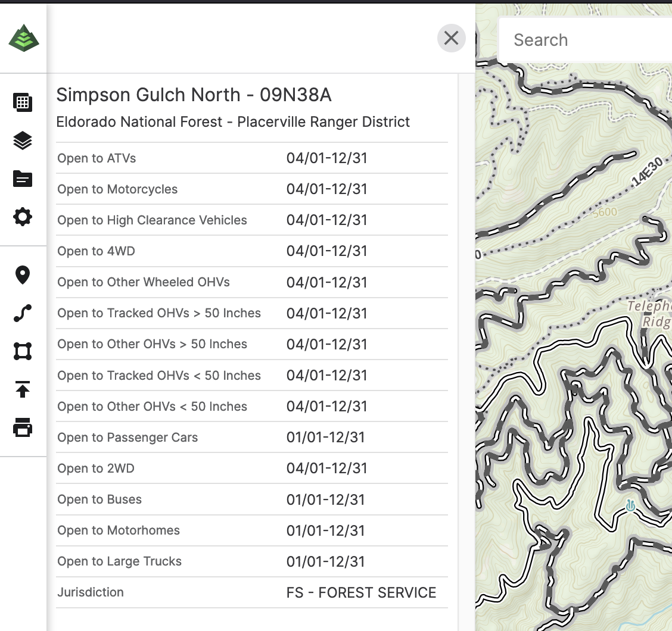
Task: Click the Eldorado National Forest subtitle text
Action: tap(233, 122)
